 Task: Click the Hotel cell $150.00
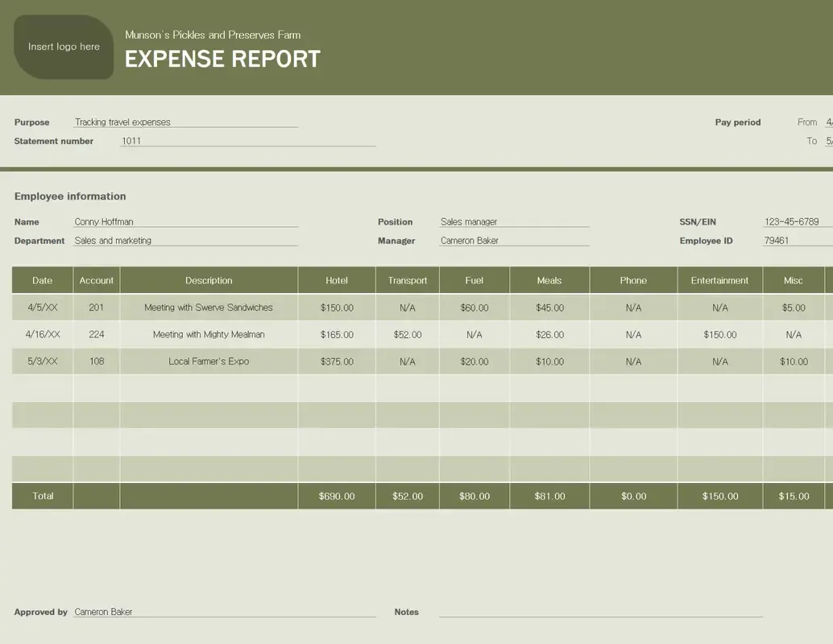click(x=337, y=308)
